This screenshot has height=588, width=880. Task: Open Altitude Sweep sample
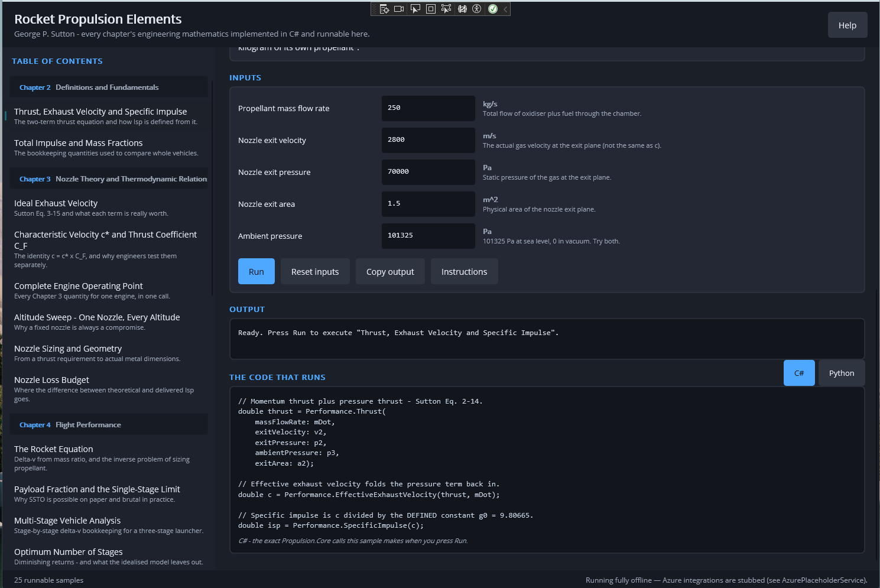click(x=109, y=321)
